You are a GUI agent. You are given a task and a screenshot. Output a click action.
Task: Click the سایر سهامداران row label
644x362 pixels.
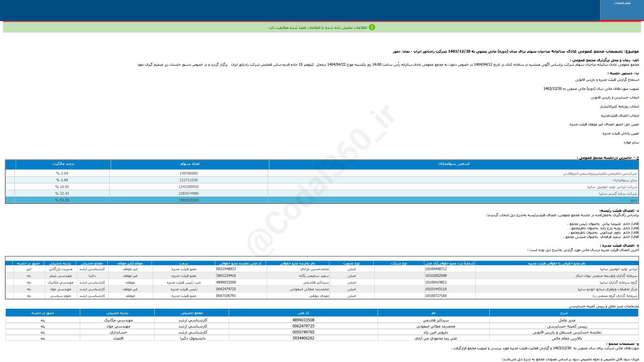pyautogui.click(x=625, y=180)
